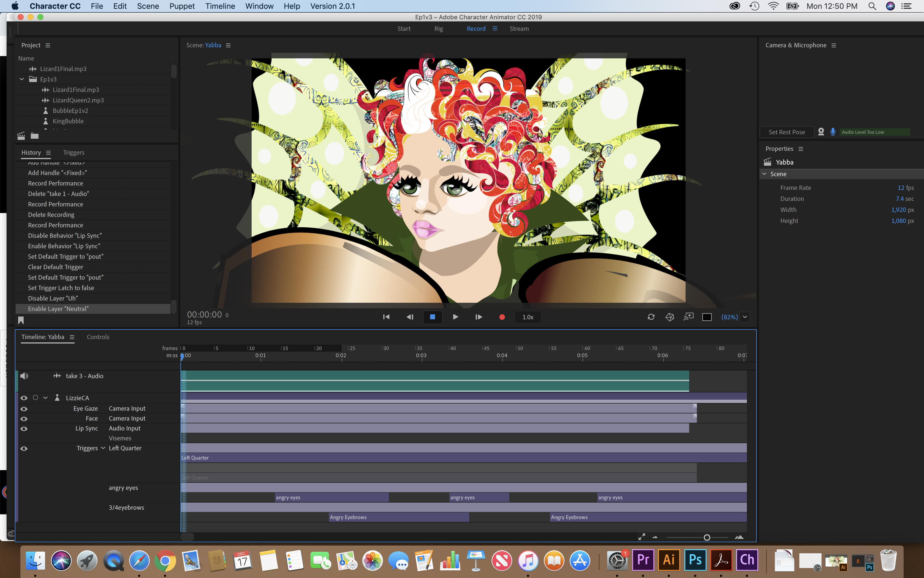
Task: Open Timeline panel menu icon
Action: (x=72, y=337)
